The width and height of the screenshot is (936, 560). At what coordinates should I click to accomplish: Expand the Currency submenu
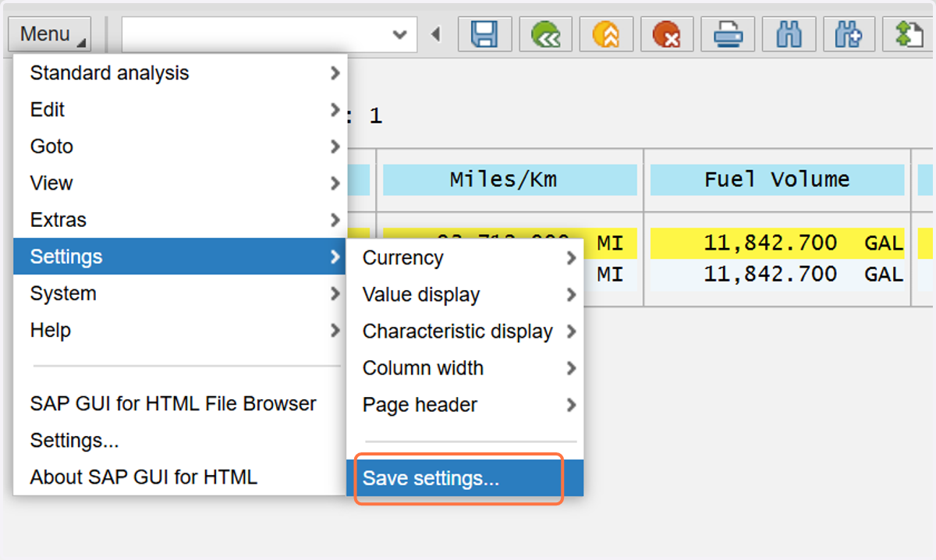pos(465,258)
